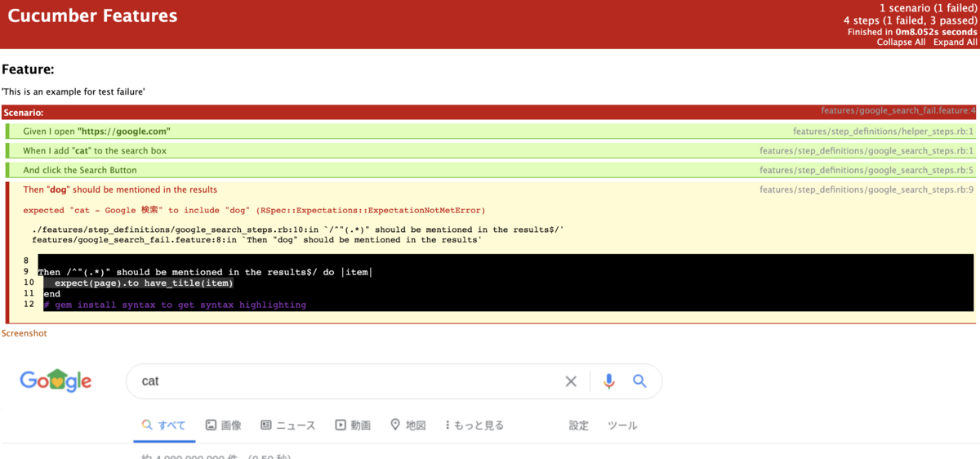
Task: Click the 'This is an example for test failure' description
Action: (73, 91)
